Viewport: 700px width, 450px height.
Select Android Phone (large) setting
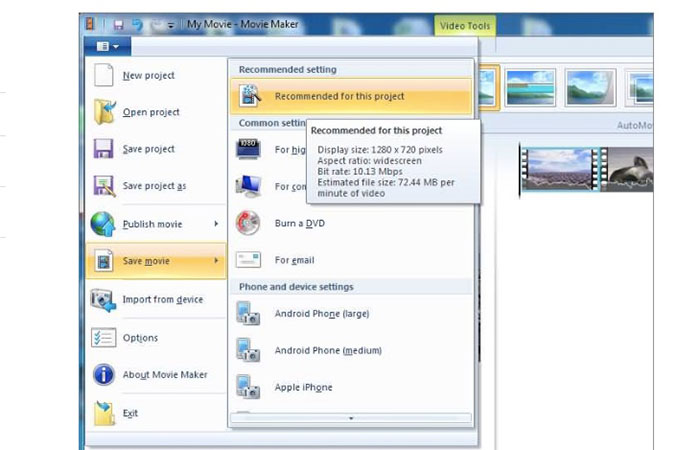[x=351, y=313]
